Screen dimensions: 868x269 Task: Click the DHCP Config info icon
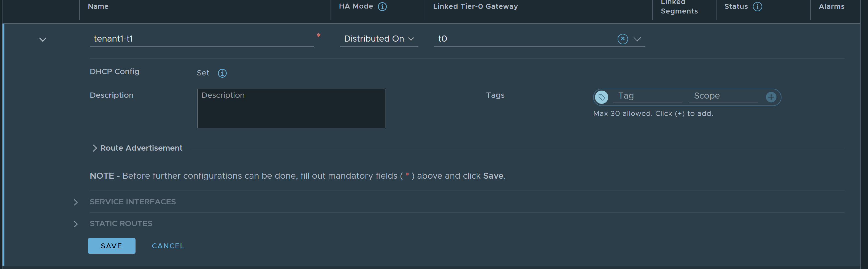pos(222,73)
